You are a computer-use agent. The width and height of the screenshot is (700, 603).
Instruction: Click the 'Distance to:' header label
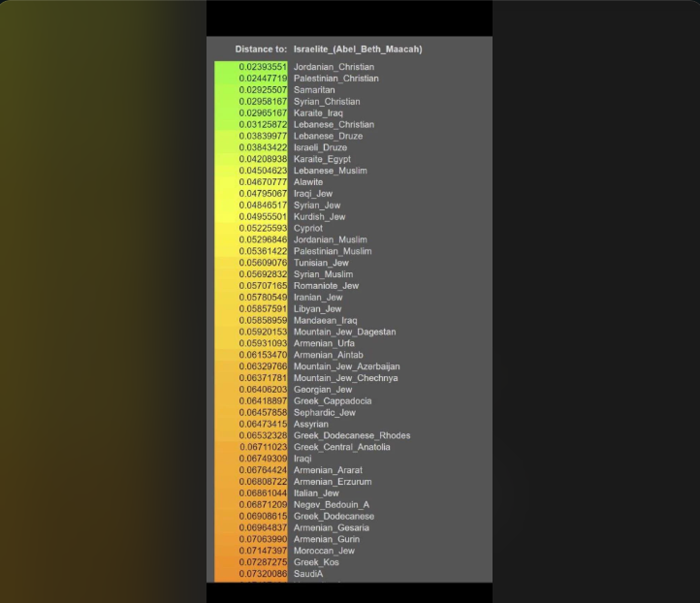coord(261,49)
